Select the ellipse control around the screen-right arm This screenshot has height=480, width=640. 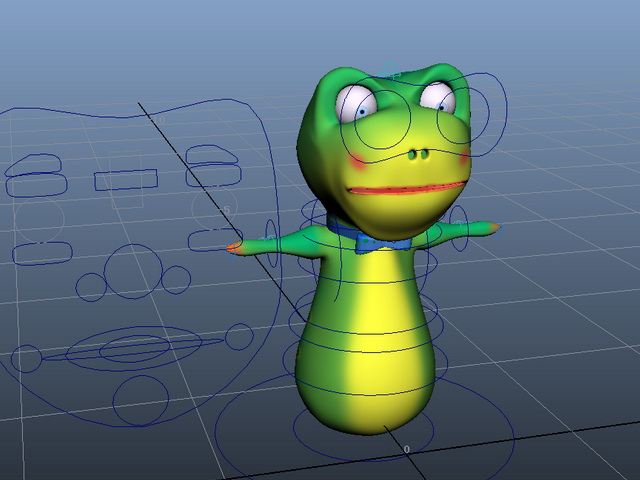click(458, 228)
